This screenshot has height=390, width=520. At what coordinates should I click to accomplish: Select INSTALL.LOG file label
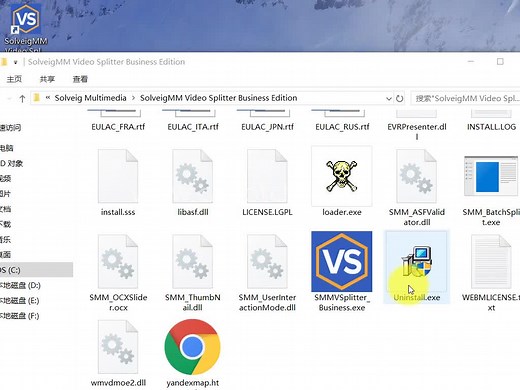[x=491, y=127]
